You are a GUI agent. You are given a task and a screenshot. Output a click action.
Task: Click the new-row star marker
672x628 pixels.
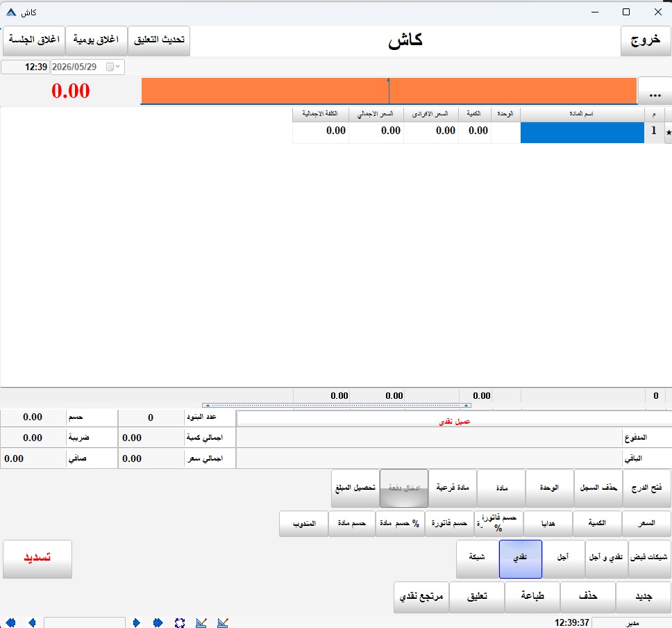(x=668, y=133)
